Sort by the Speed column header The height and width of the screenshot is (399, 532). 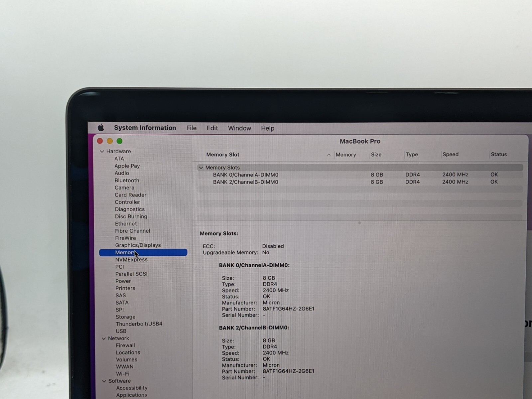tap(451, 154)
